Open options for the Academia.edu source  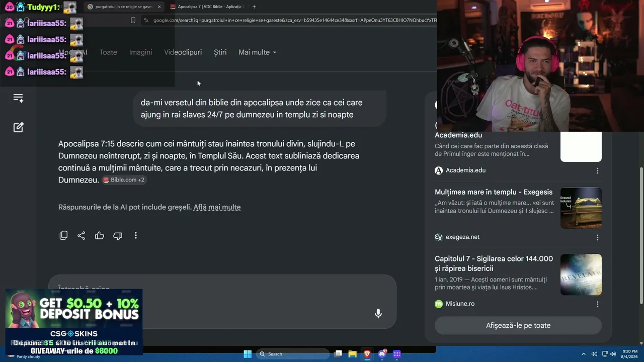[597, 171]
